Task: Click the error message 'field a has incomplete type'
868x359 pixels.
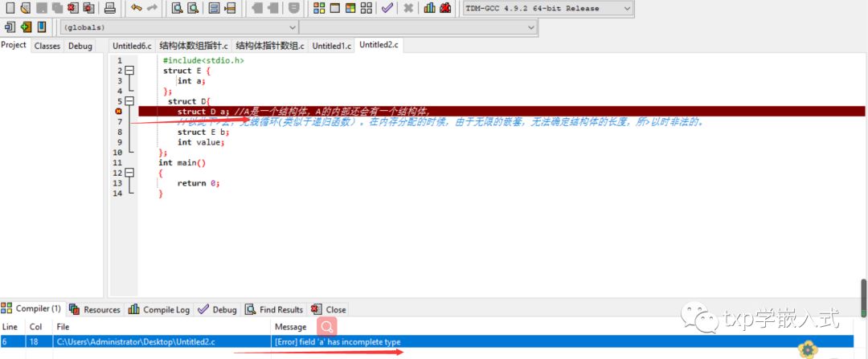Action: (x=338, y=342)
